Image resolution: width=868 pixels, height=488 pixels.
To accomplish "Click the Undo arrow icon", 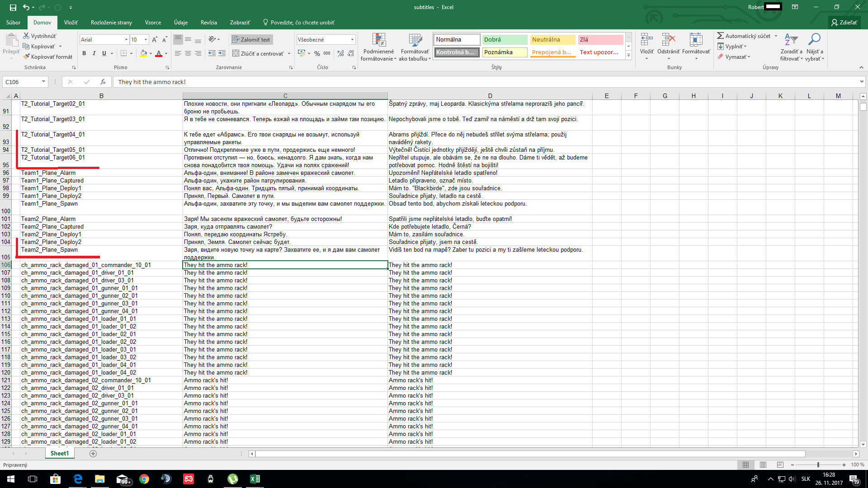I will (26, 7).
